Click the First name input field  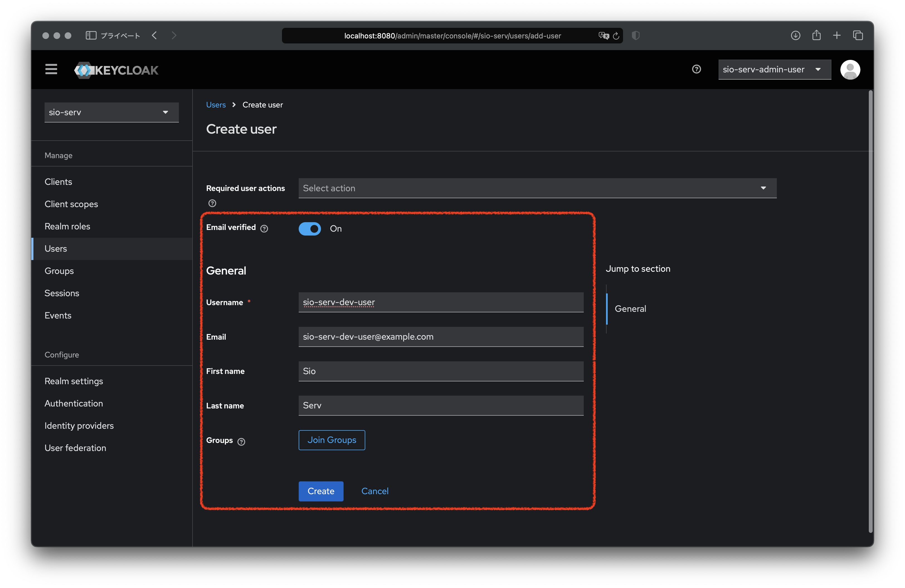[441, 371]
